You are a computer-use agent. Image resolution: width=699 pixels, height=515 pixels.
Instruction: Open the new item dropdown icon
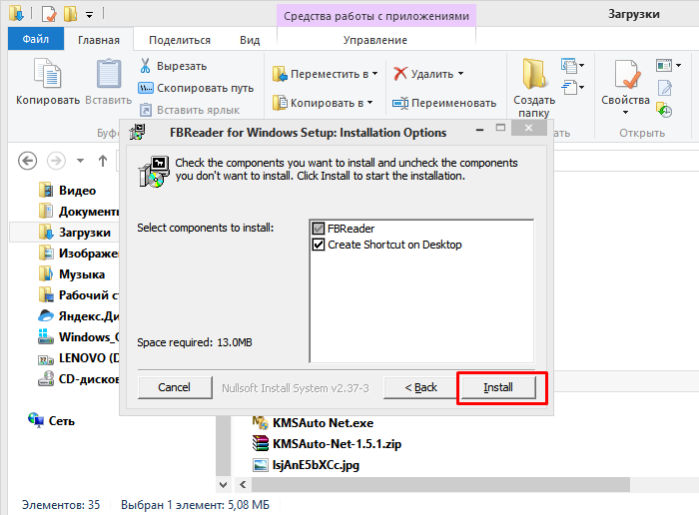coord(572,66)
